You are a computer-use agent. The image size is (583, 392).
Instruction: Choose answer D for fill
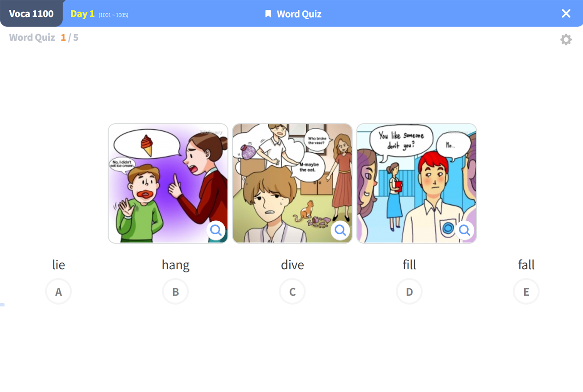pos(409,292)
